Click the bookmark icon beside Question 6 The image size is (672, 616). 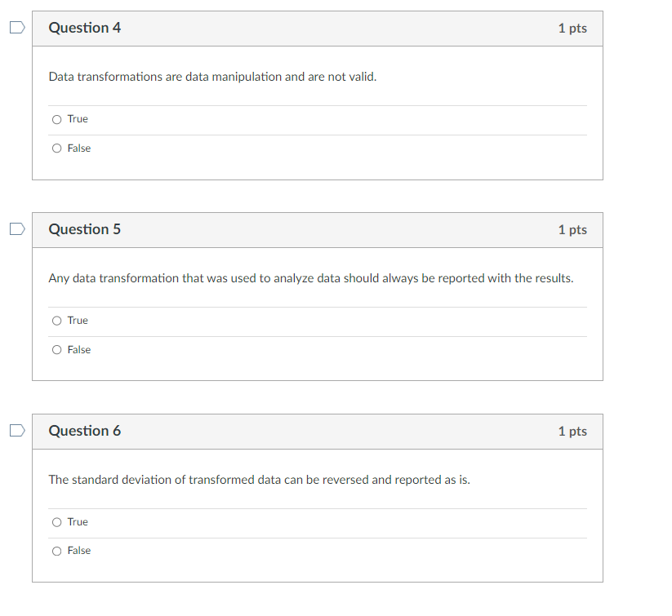click(x=16, y=430)
